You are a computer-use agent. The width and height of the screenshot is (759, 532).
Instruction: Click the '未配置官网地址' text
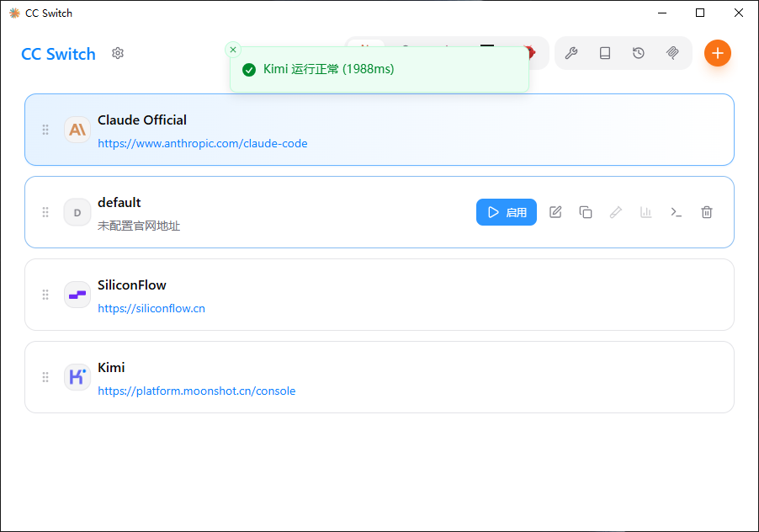[x=139, y=226]
